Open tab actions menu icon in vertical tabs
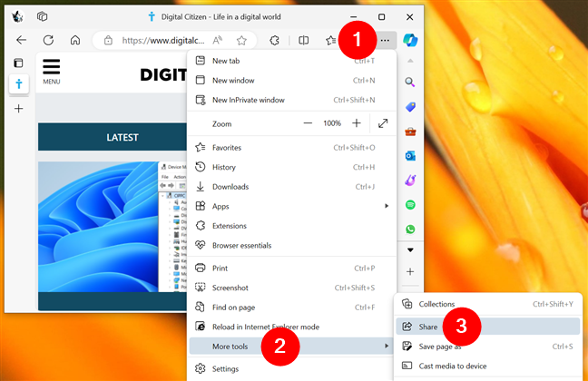The height and width of the screenshot is (381, 588). [18, 63]
